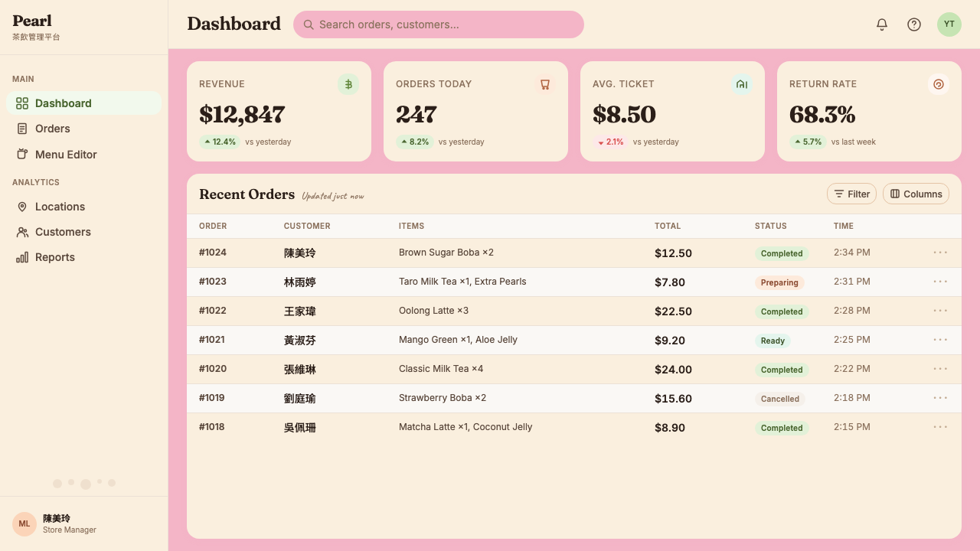Screen dimensions: 980x551
Task: Open more actions for order #1018
Action: (940, 427)
